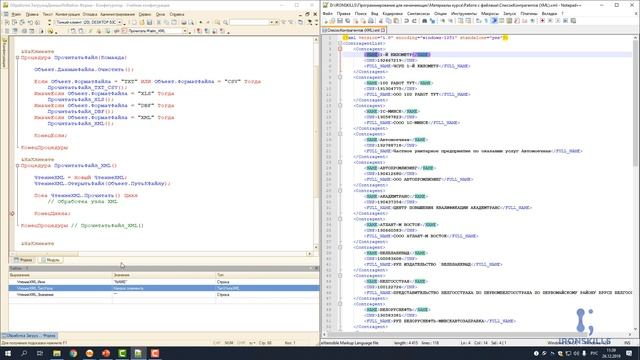Toggle word wrap in Notepad++ toolbar
The image size is (640, 360).
[x=478, y=21]
